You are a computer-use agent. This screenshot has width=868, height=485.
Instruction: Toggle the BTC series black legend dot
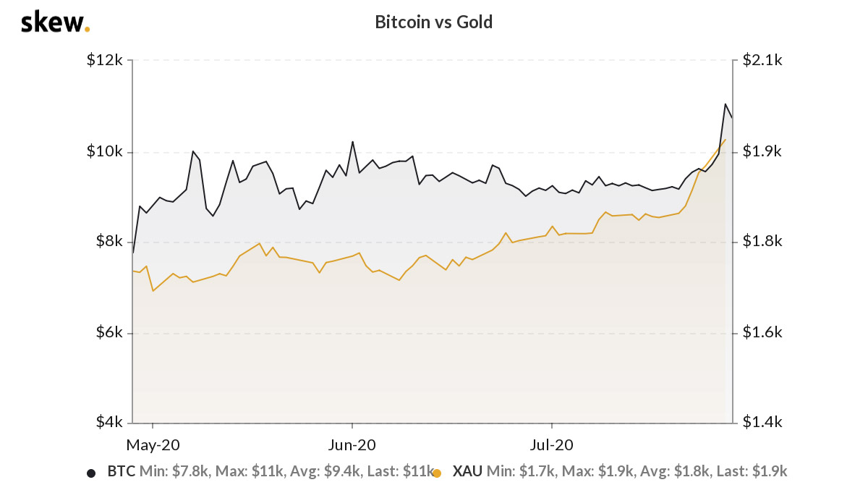pyautogui.click(x=91, y=473)
